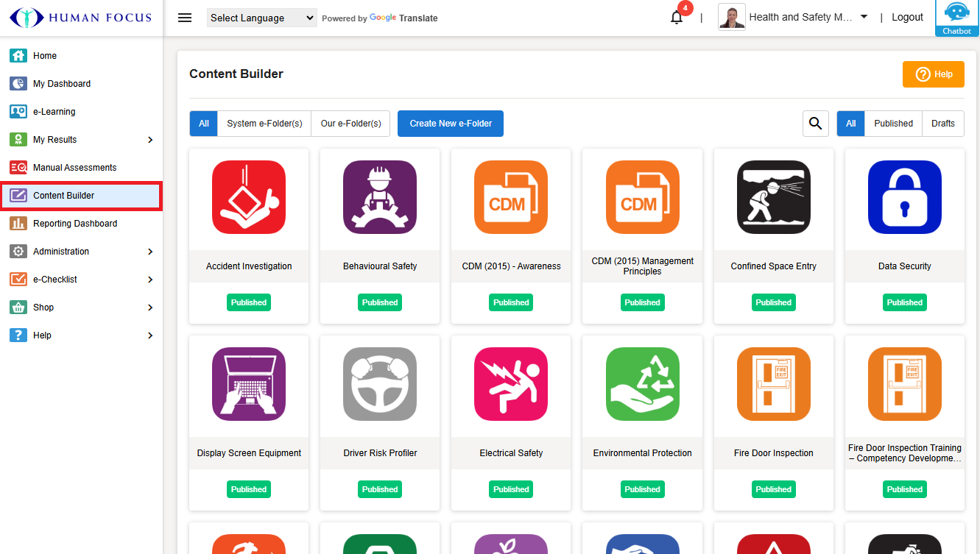
Task: Filter by Published status
Action: [893, 124]
